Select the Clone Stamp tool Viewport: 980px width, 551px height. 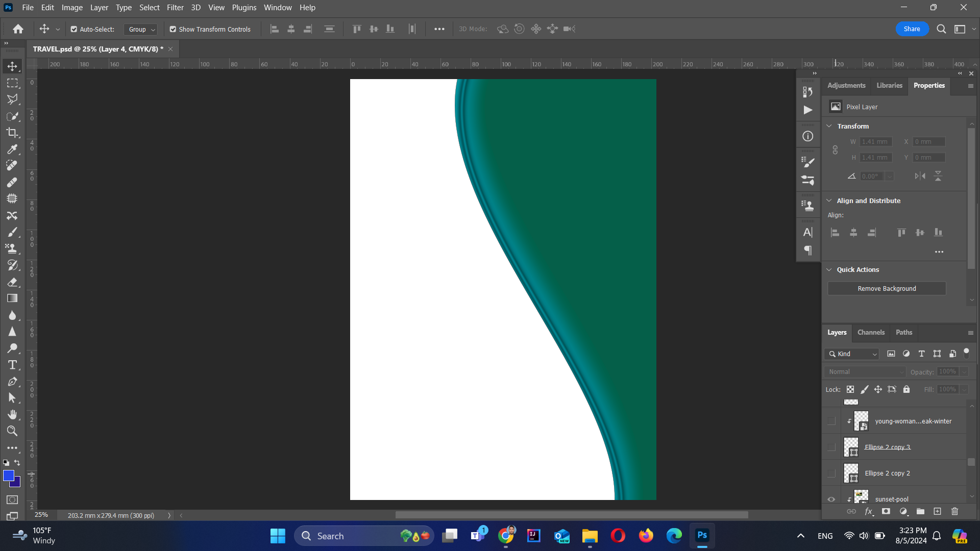coord(12,249)
